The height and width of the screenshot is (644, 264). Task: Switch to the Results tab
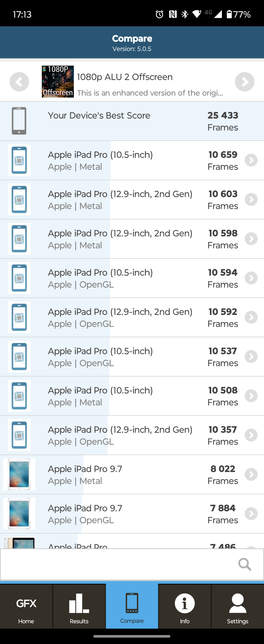point(79,607)
